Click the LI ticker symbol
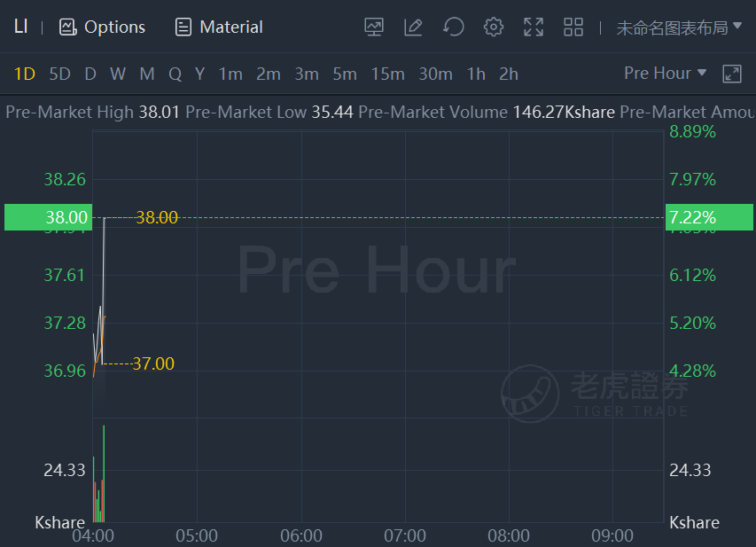This screenshot has width=756, height=547. [x=20, y=27]
